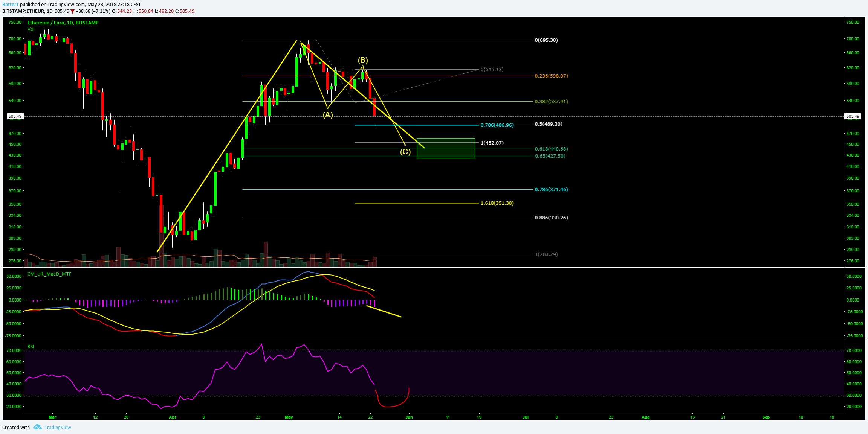This screenshot has width=868, height=434.
Task: Select the 0.5(489.30) Fibonacci label
Action: pyautogui.click(x=549, y=124)
